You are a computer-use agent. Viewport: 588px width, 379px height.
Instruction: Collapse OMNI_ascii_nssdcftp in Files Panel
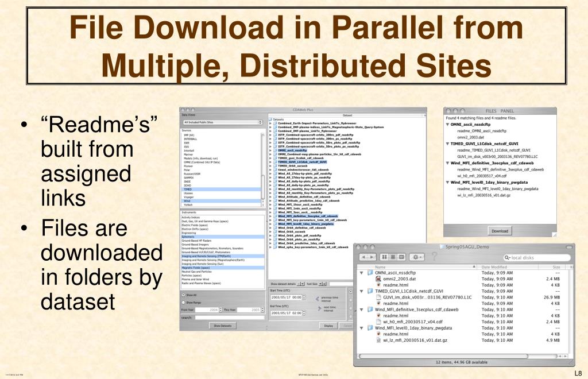[x=448, y=125]
